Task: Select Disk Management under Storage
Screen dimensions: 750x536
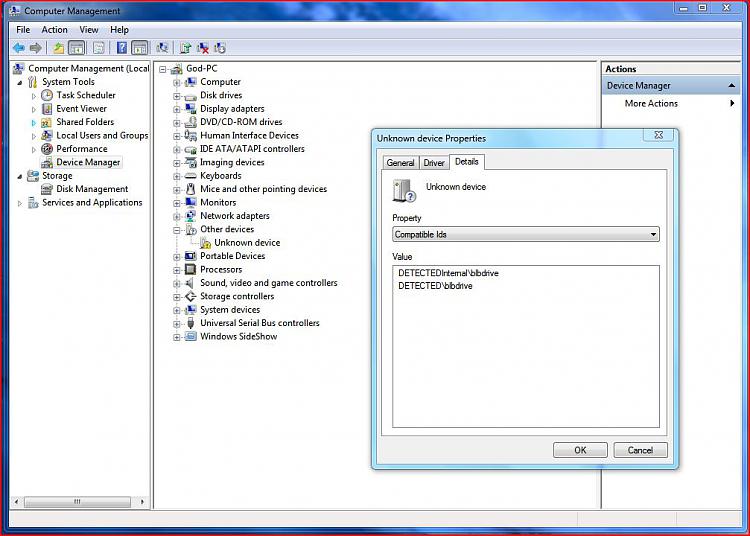Action: [92, 189]
